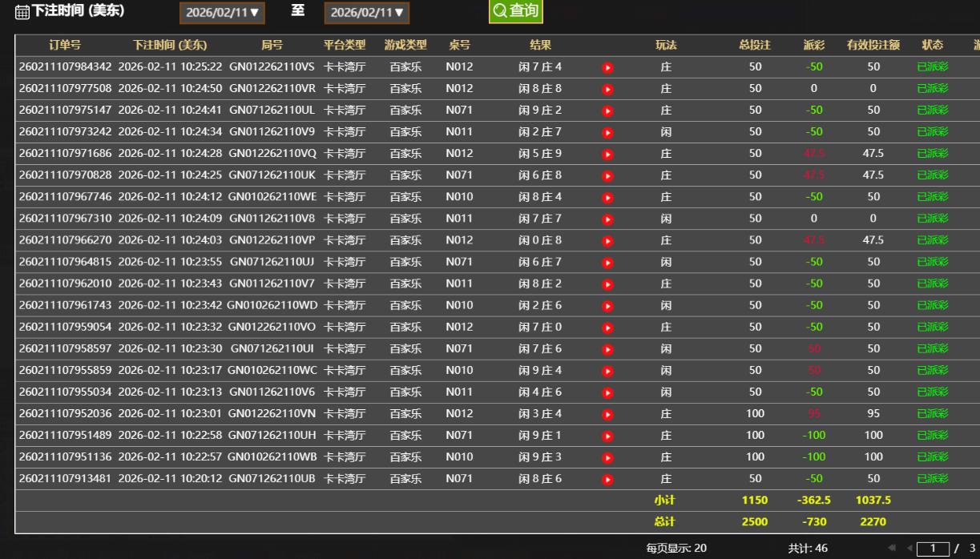
Task: Click the 订单号 column header
Action: (64, 45)
